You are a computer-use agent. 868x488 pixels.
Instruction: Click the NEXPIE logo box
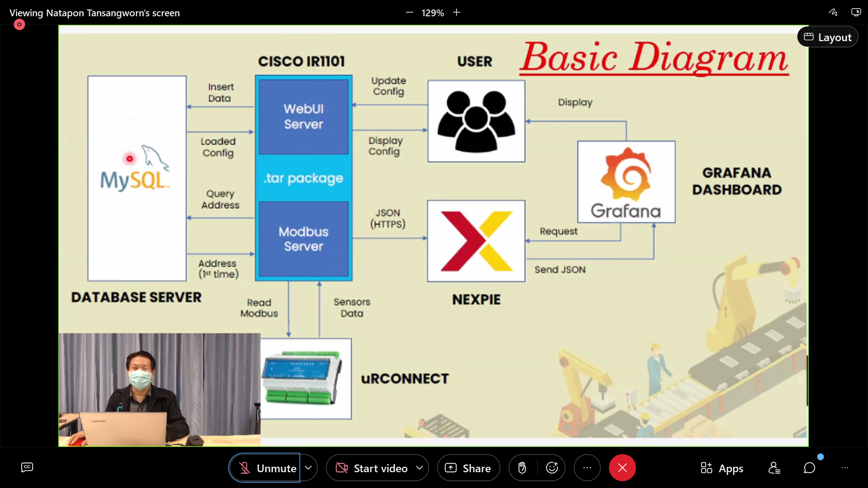coord(476,241)
